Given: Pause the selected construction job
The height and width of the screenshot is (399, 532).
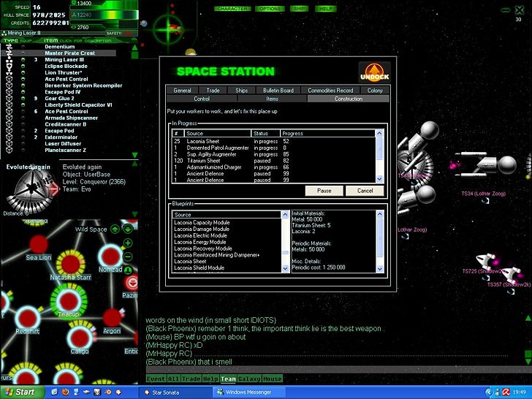Looking at the screenshot, I should pos(324,191).
